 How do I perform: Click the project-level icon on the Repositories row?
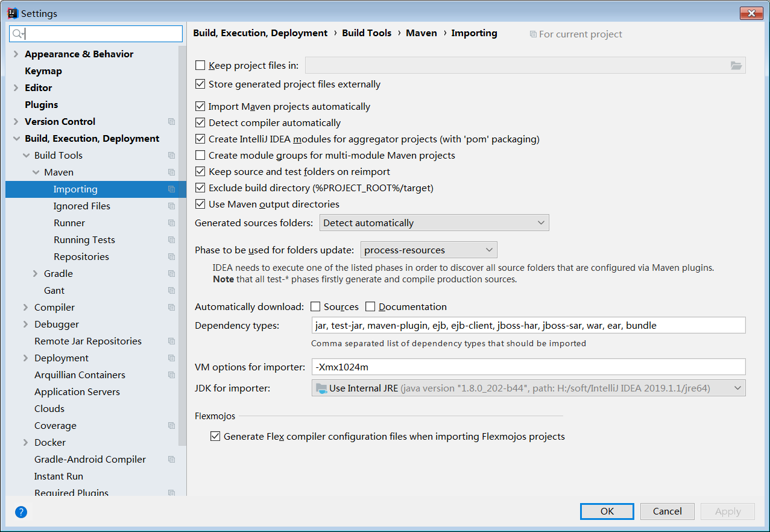tap(172, 257)
